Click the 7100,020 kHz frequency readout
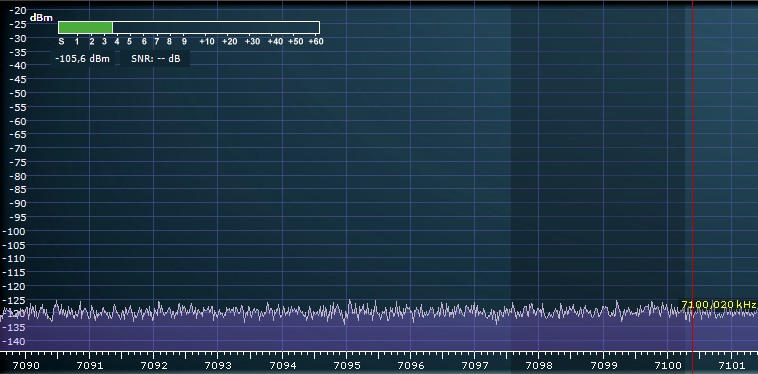Viewport: 758px width, 374px height. [718, 304]
